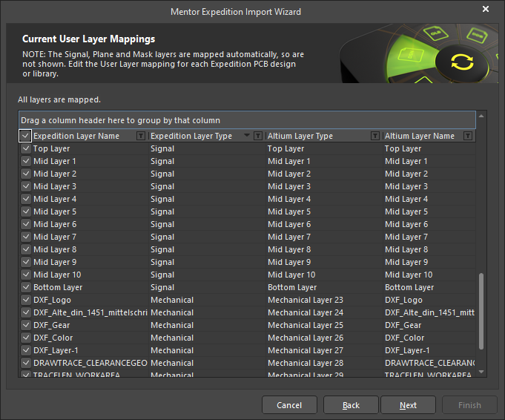
Task: Uncheck the Mid Layer 4 checkbox
Action: click(26, 199)
